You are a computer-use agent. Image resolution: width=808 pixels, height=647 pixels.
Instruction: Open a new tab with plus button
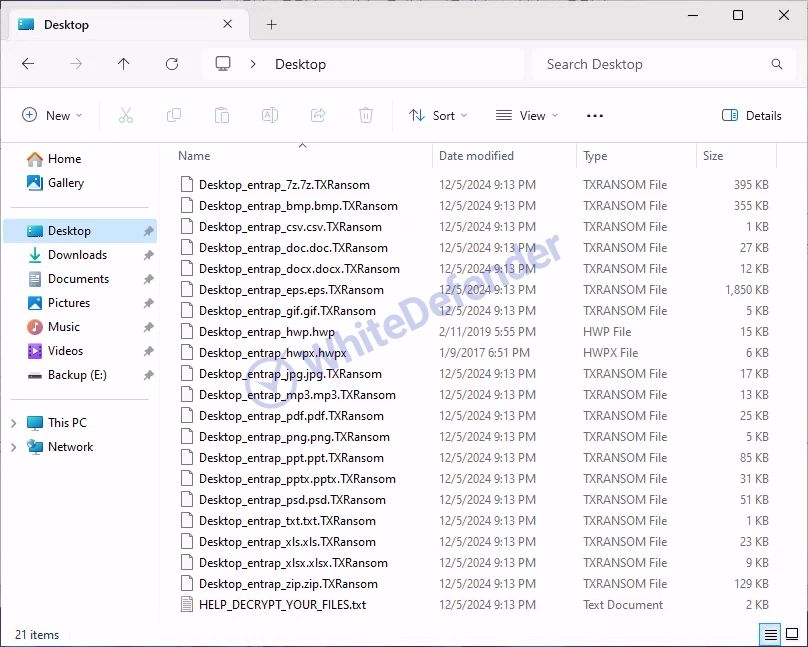click(x=272, y=24)
